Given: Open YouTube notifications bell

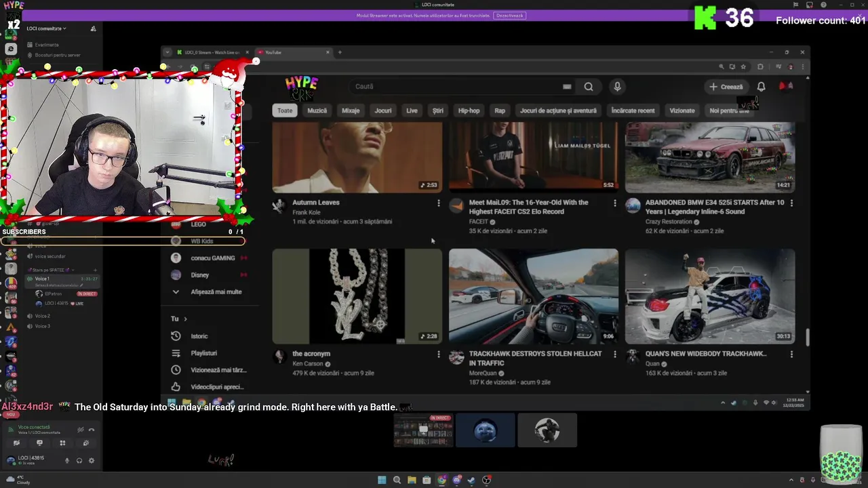Looking at the screenshot, I should (x=761, y=87).
